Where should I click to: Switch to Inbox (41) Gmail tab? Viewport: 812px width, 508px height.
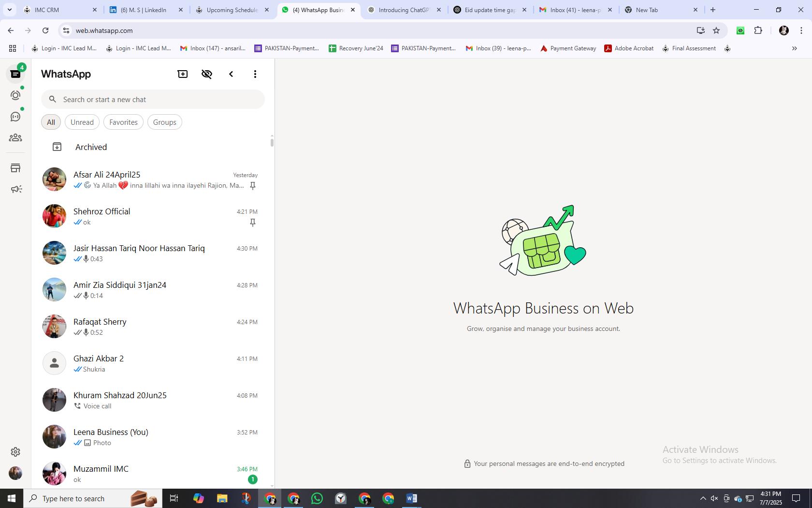click(x=577, y=10)
